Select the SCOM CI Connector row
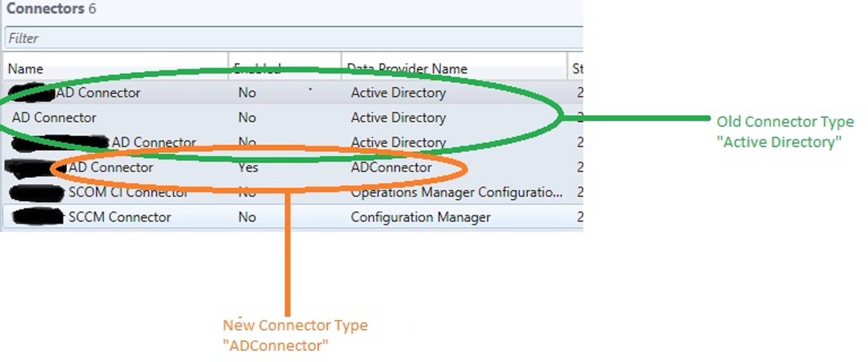 (x=127, y=193)
